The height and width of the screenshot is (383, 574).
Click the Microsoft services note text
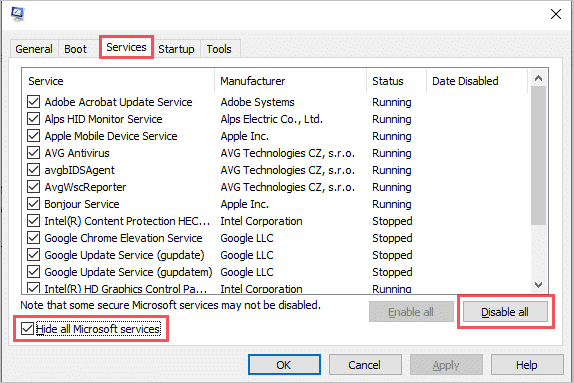click(x=171, y=305)
